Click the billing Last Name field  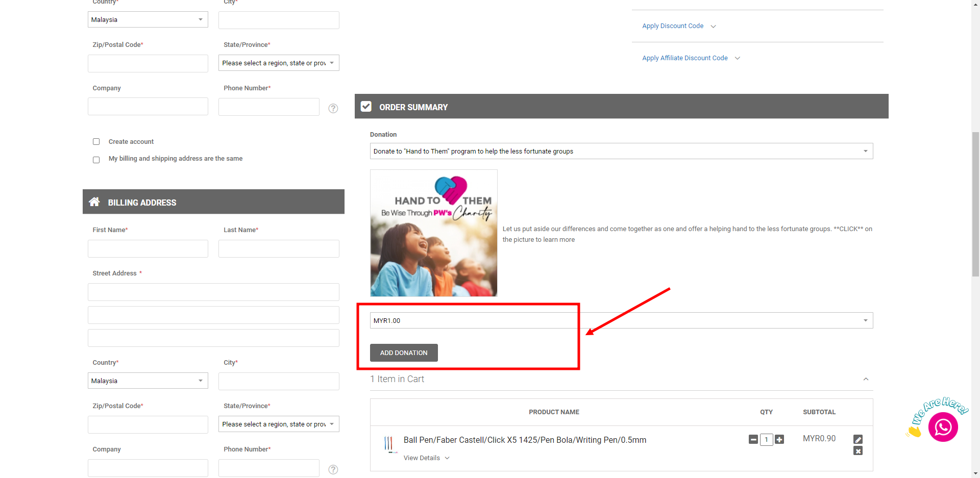coord(279,248)
